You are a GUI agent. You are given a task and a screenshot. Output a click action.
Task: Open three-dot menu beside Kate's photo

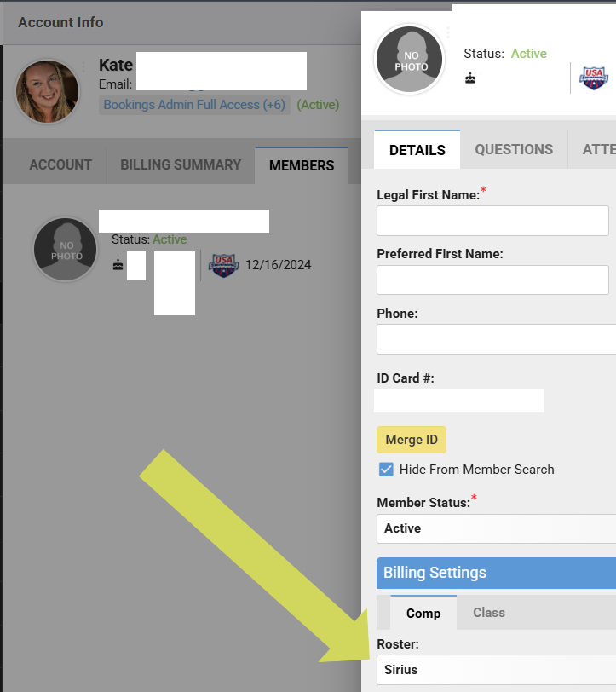coord(83,66)
